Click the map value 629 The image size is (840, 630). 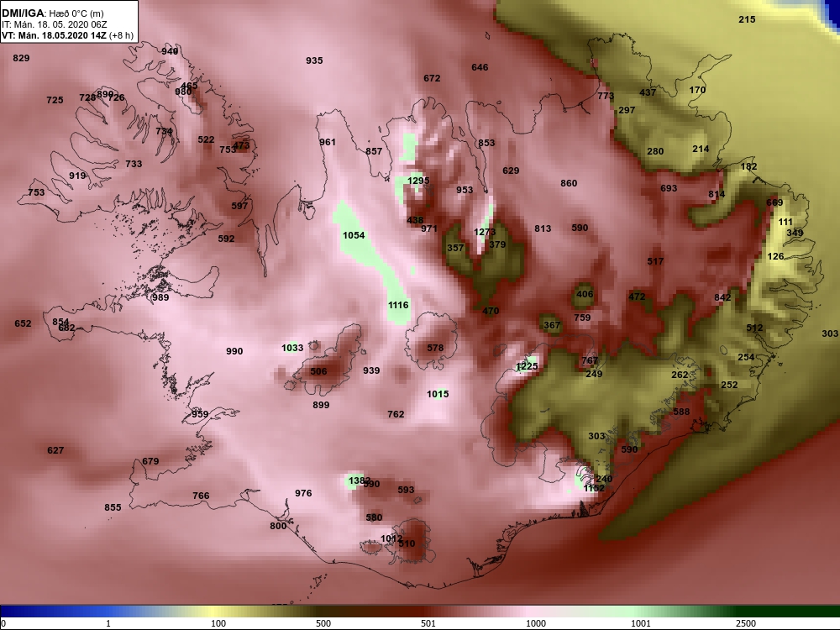pos(511,171)
